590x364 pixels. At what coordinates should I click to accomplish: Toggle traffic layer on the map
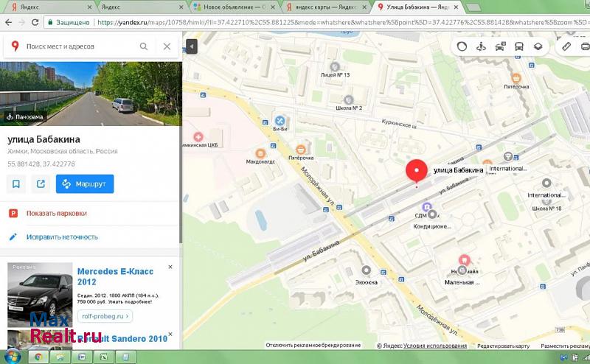click(462, 46)
